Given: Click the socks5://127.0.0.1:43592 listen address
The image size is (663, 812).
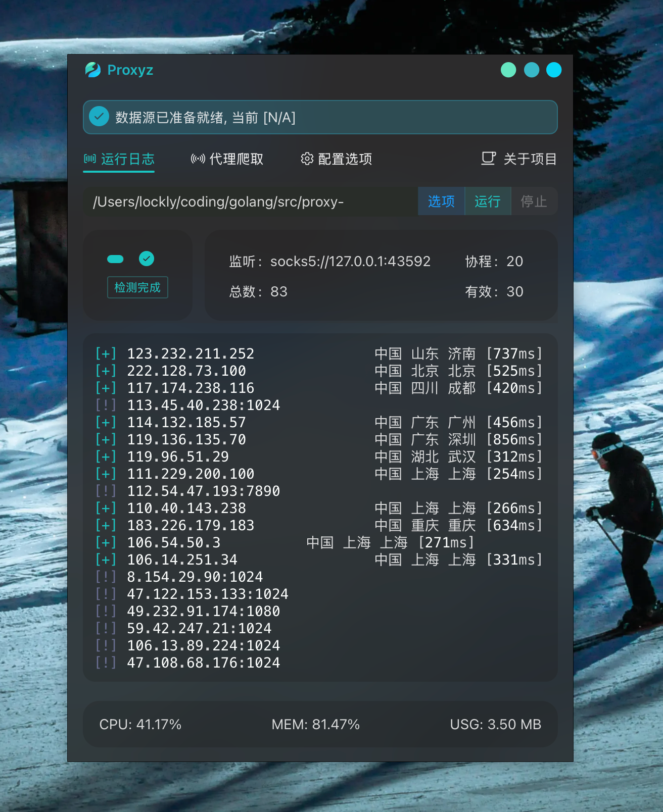Looking at the screenshot, I should click(x=350, y=261).
